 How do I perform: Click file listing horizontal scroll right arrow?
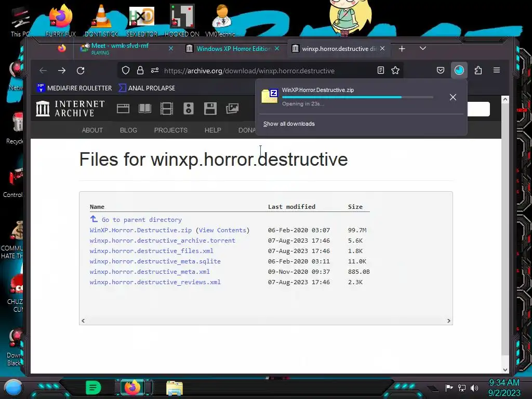click(449, 321)
